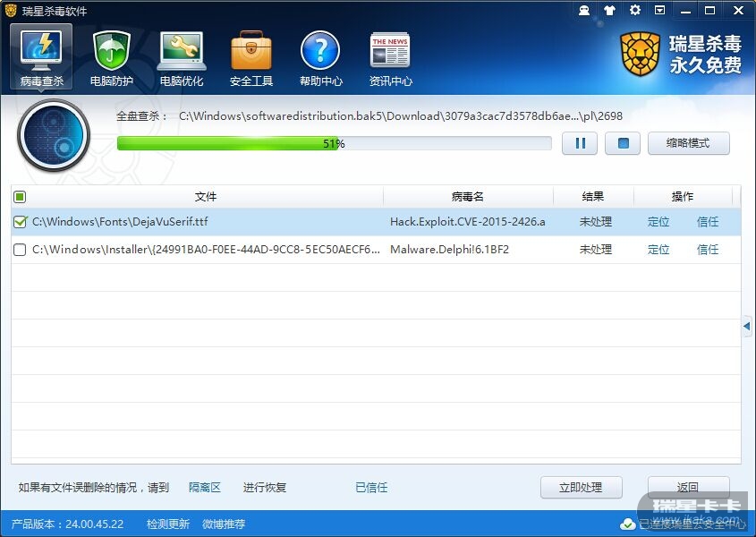Image resolution: width=756 pixels, height=537 pixels.
Task: Open the 电脑优化 computer optimization tab
Action: pyautogui.click(x=182, y=58)
